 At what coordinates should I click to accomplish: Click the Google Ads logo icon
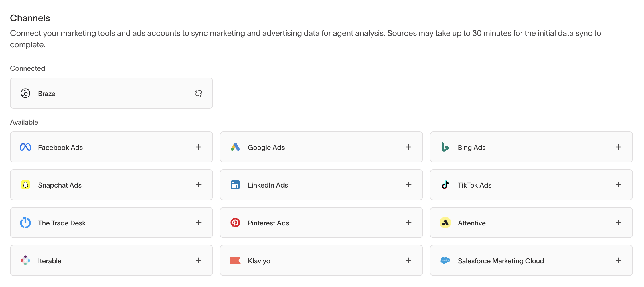[235, 147]
